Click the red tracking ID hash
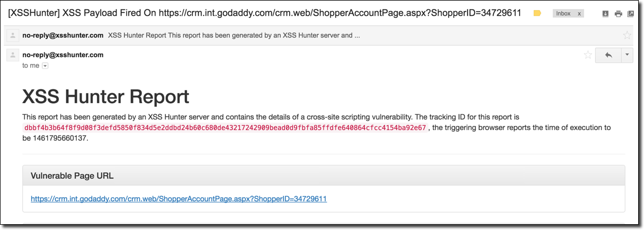The height and width of the screenshot is (230, 644). [225, 128]
